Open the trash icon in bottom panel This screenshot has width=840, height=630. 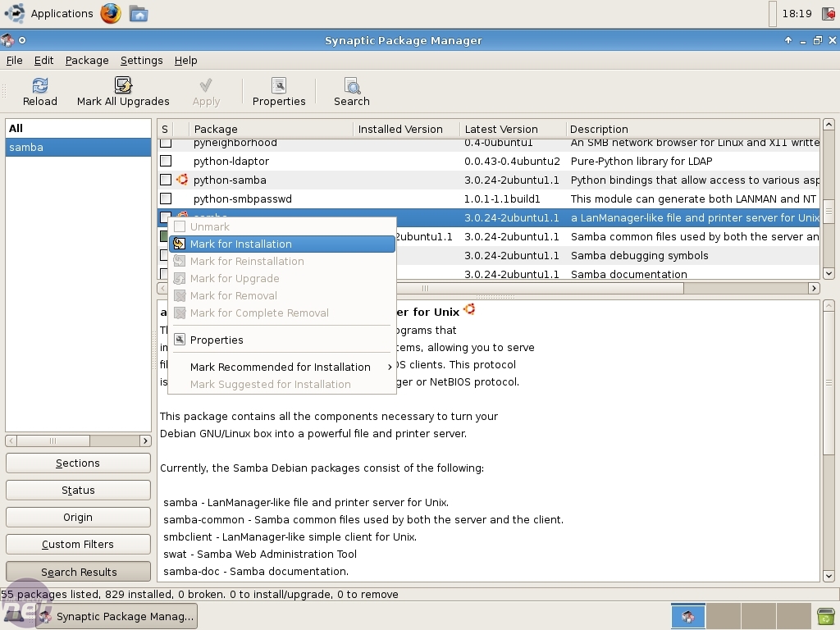click(x=825, y=615)
